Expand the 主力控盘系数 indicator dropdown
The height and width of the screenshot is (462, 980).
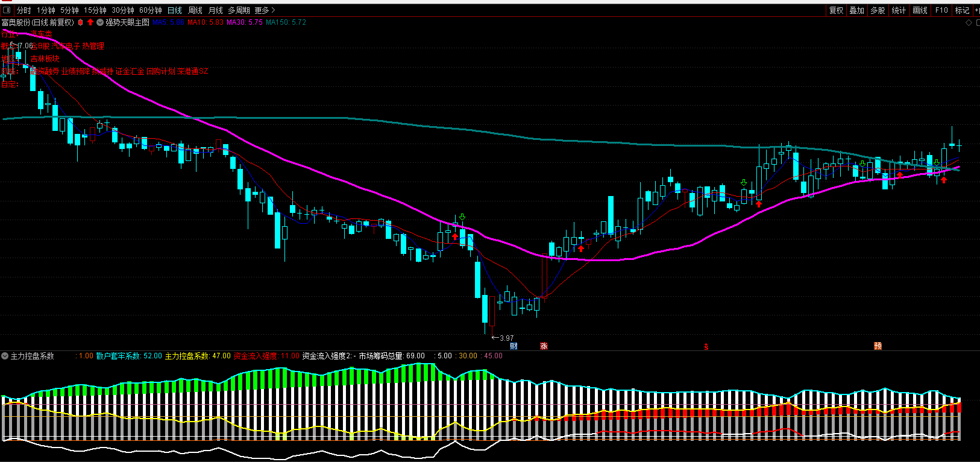pos(5,356)
